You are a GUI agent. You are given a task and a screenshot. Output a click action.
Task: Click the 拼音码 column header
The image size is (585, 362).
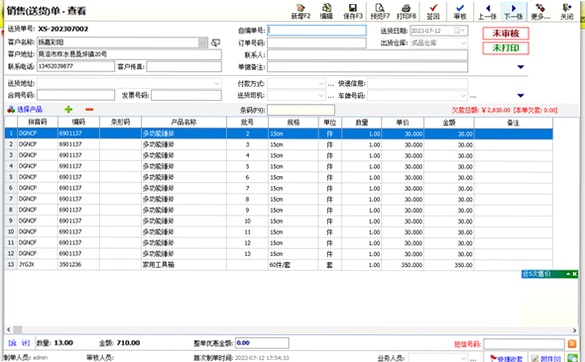click(x=37, y=122)
